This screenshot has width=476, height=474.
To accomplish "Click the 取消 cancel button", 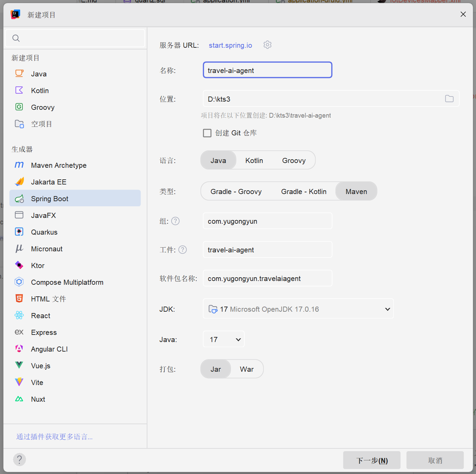I will coord(435,460).
